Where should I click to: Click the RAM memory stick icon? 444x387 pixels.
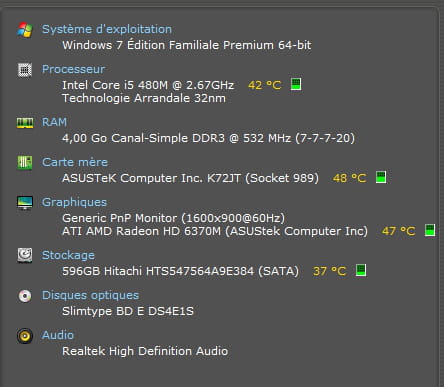click(x=25, y=123)
